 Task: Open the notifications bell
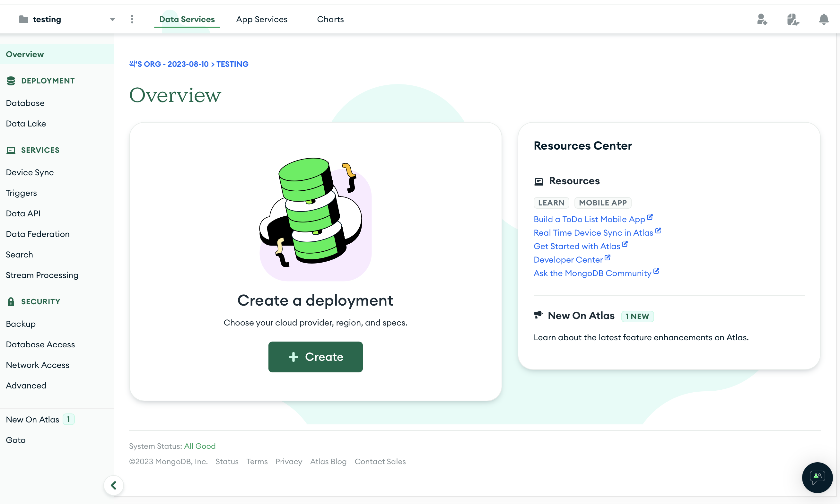(824, 19)
